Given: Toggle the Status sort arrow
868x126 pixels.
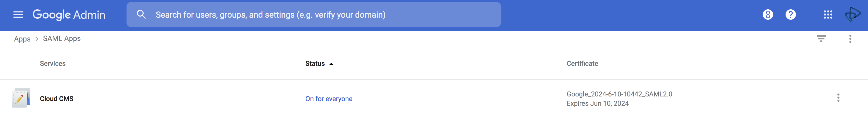Looking at the screenshot, I should pyautogui.click(x=331, y=64).
